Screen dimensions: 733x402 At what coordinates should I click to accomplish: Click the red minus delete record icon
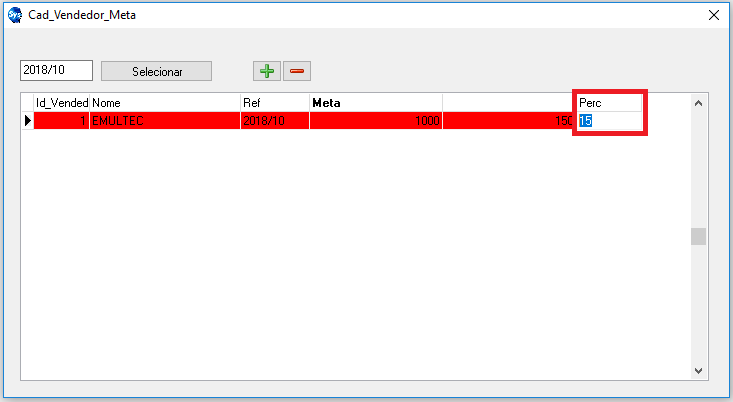(297, 71)
